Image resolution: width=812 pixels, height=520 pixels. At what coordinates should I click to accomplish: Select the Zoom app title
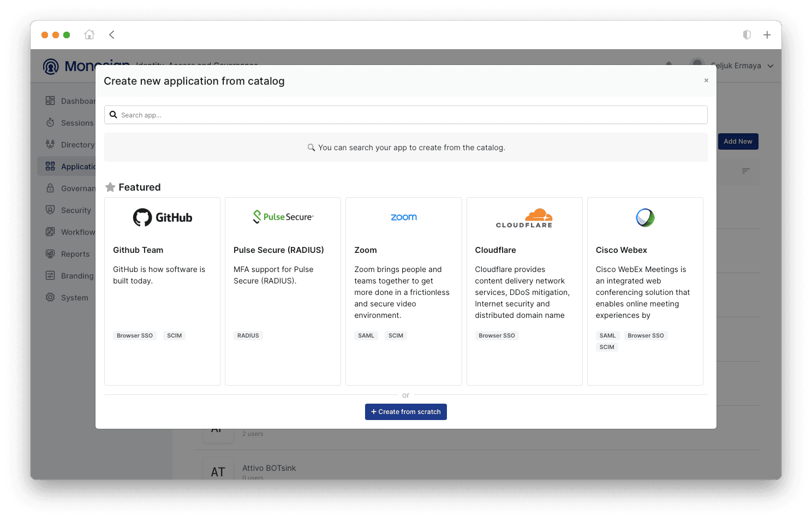click(x=366, y=250)
